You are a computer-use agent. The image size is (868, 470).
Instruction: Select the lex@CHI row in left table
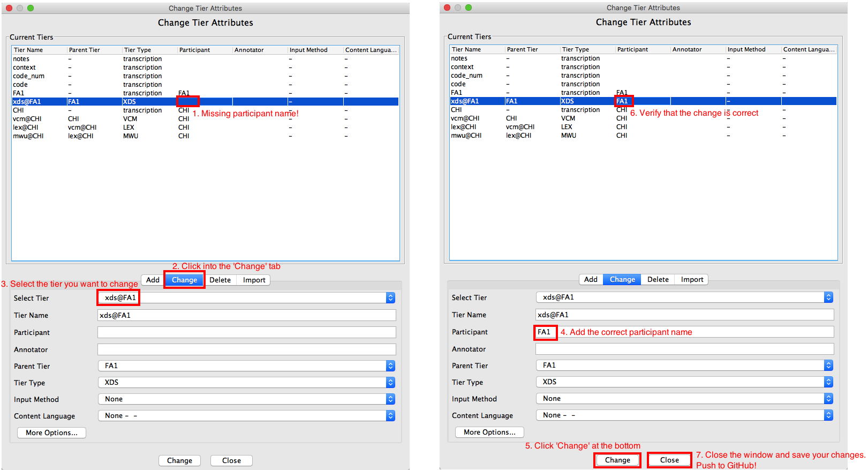click(206, 128)
